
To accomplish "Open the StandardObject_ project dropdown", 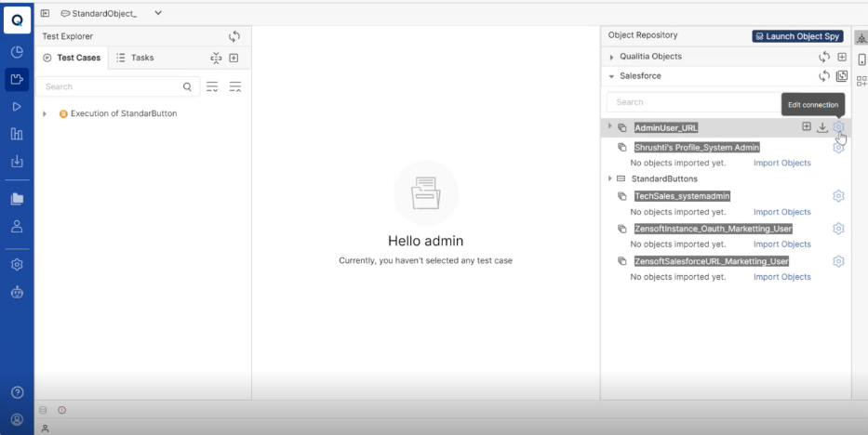I will pyautogui.click(x=156, y=12).
